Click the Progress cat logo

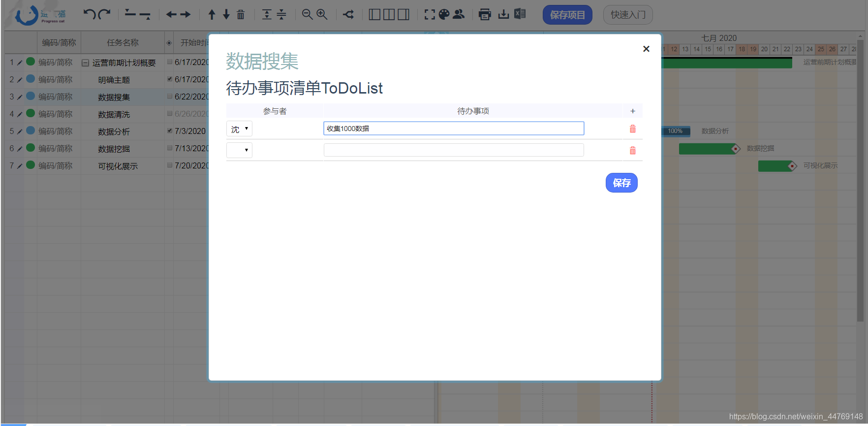tap(40, 15)
